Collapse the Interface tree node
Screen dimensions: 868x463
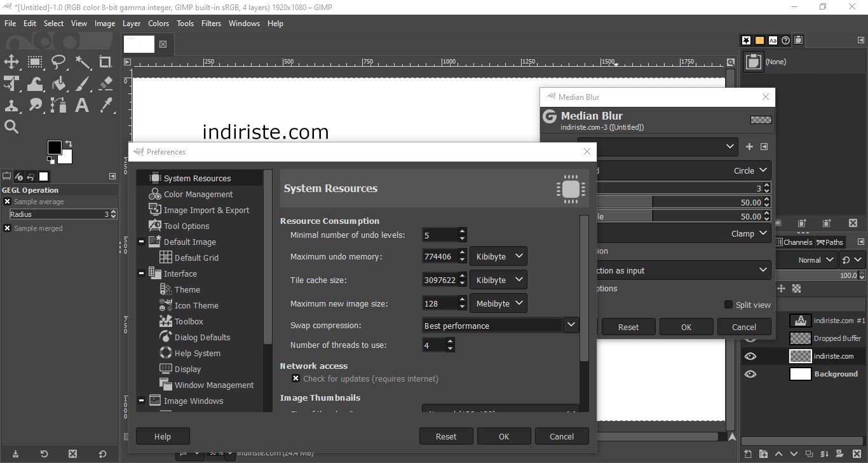tap(141, 273)
